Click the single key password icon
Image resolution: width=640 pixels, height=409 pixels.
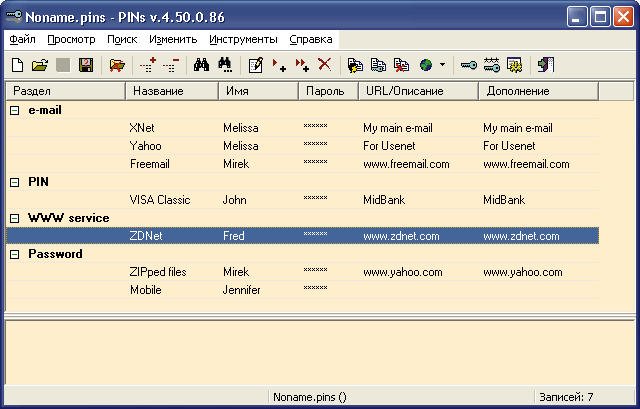click(x=469, y=65)
